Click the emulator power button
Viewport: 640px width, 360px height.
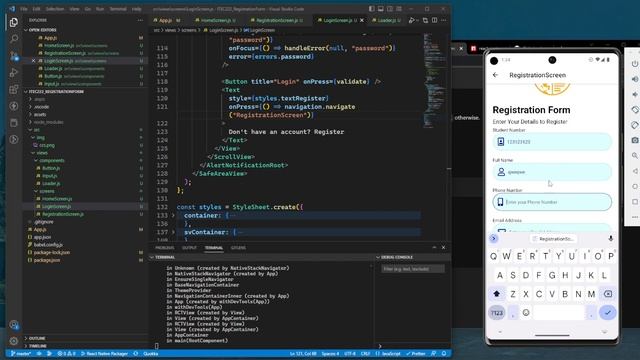(x=635, y=64)
